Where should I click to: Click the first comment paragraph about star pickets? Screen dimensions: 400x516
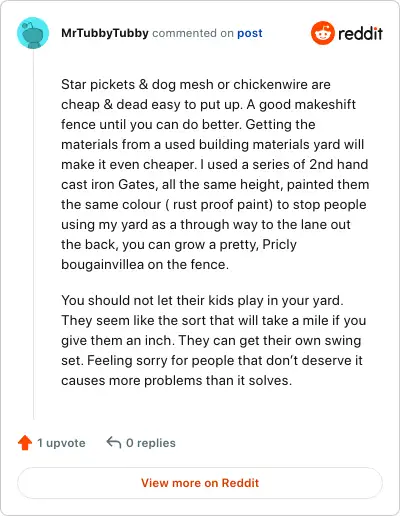click(x=215, y=174)
